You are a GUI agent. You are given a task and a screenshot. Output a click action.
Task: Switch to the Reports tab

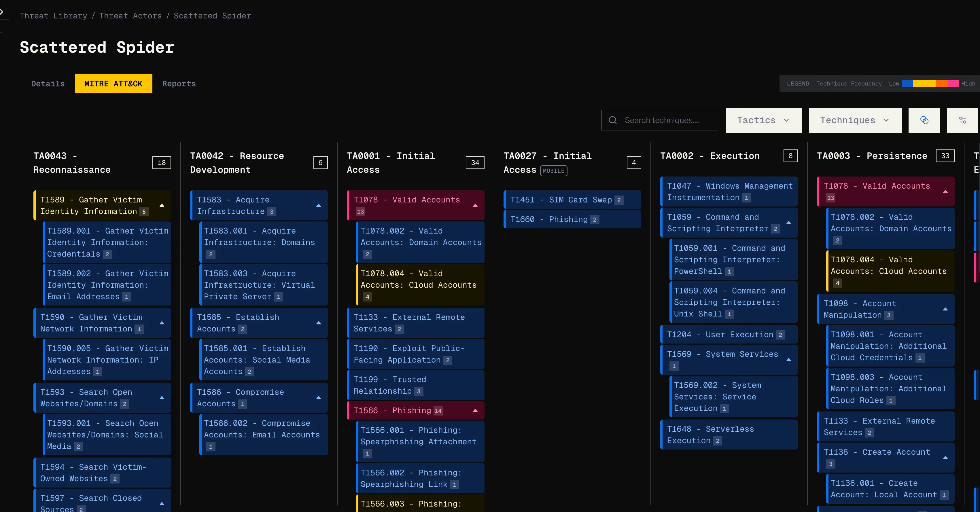tap(178, 83)
